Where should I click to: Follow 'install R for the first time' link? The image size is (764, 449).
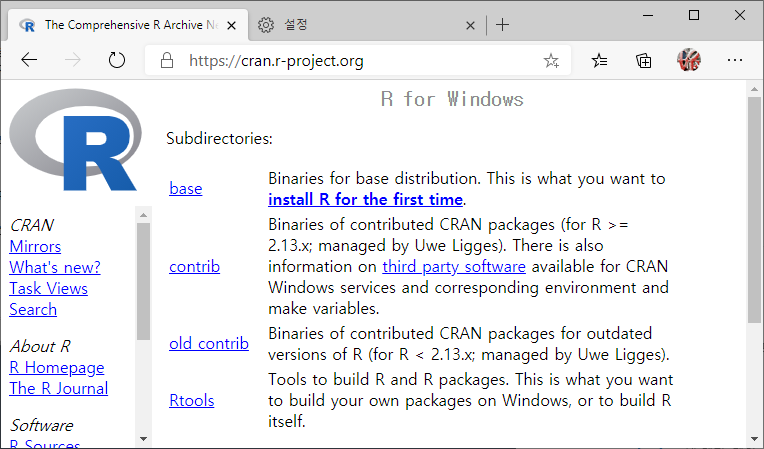click(365, 199)
